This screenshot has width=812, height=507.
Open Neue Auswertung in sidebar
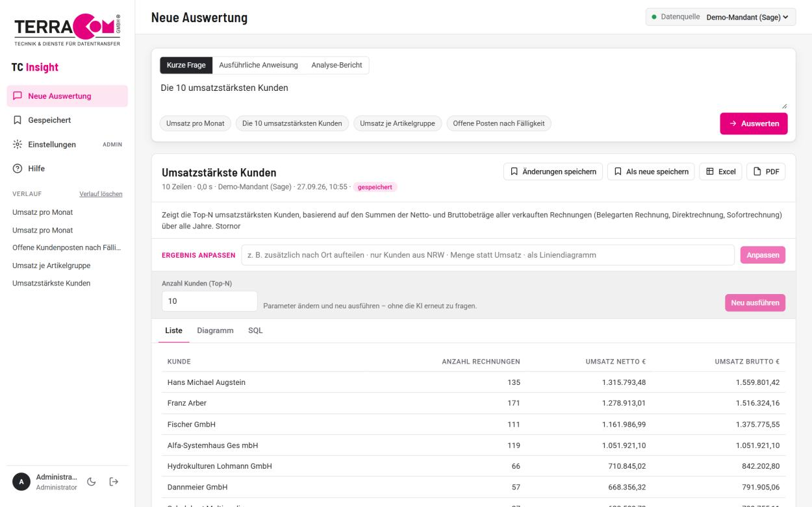pyautogui.click(x=68, y=96)
